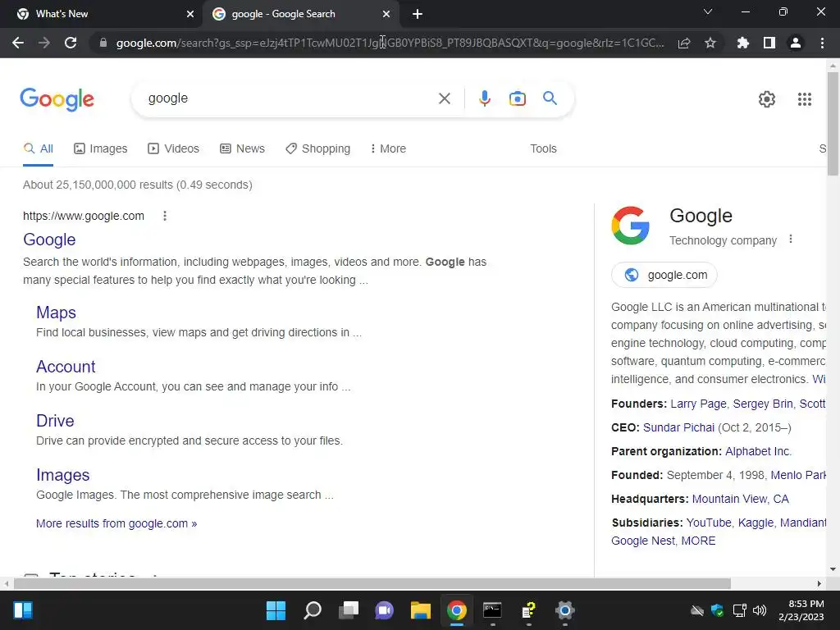The height and width of the screenshot is (630, 840).
Task: Open a new browser tab
Action: [x=418, y=14]
